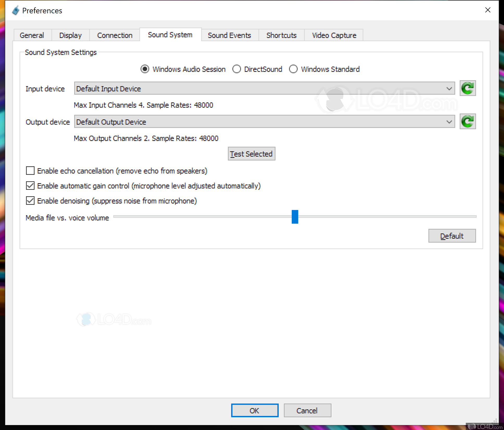Open the Video Capture tab
This screenshot has height=430, width=504.
(334, 35)
